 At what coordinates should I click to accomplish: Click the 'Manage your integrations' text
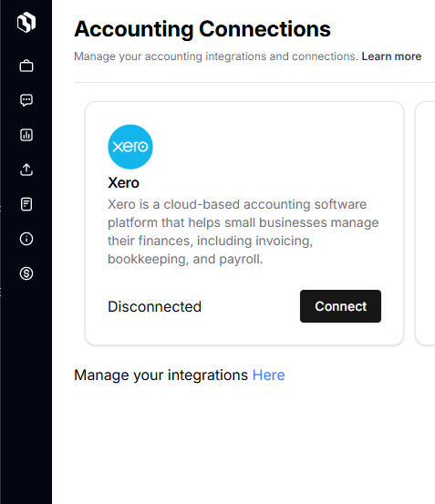161,375
